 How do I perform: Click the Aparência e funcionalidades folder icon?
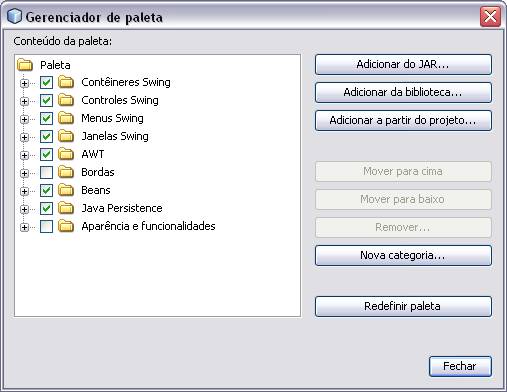pyautogui.click(x=66, y=226)
